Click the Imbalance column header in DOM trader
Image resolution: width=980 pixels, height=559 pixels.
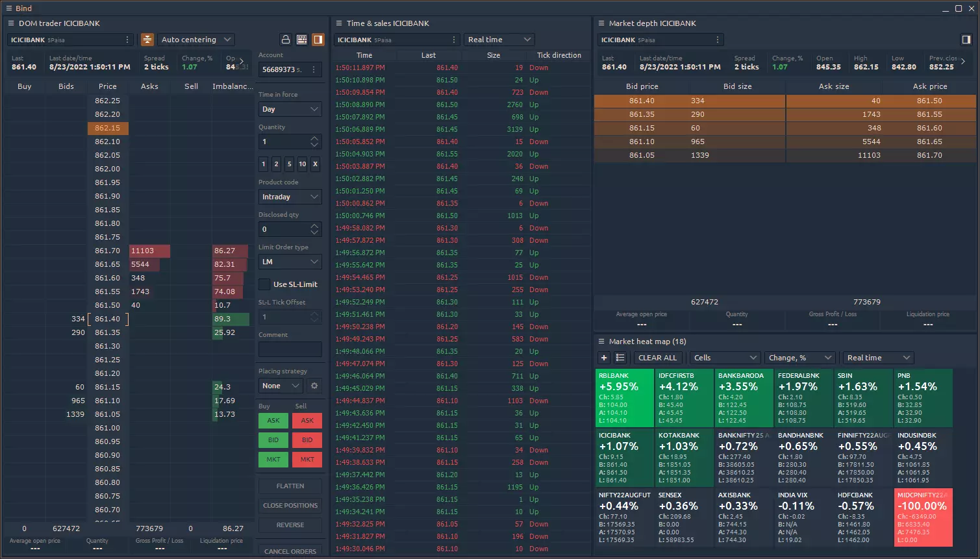(x=232, y=86)
